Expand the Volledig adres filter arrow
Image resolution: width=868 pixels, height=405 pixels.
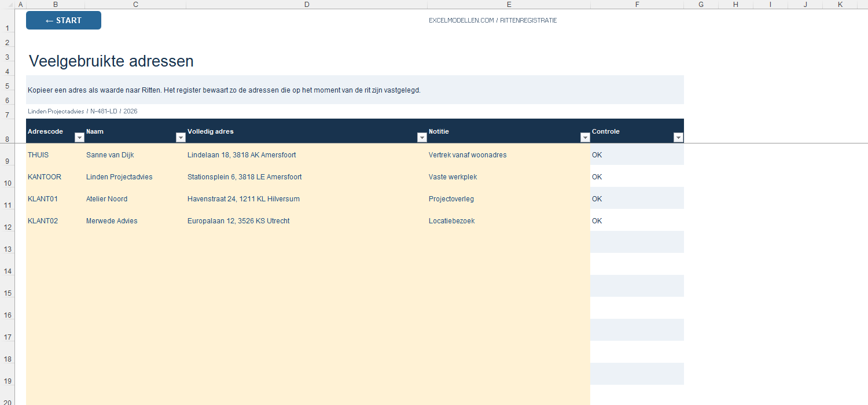point(422,138)
